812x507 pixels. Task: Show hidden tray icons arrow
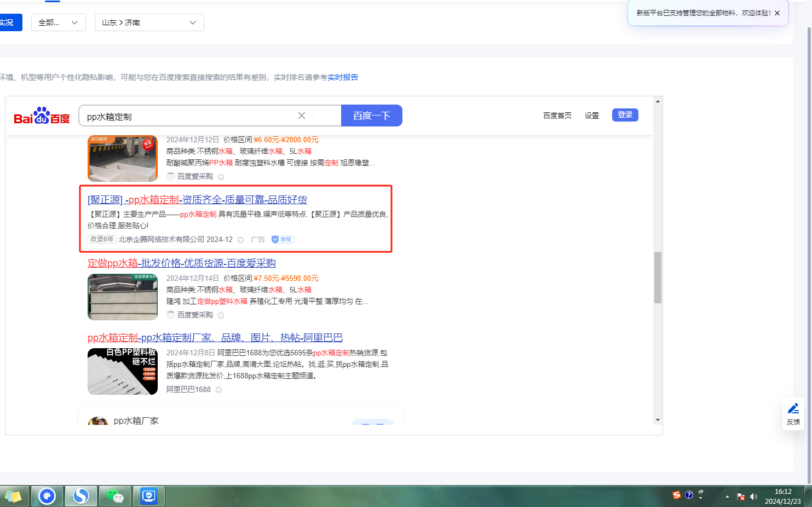tap(727, 497)
